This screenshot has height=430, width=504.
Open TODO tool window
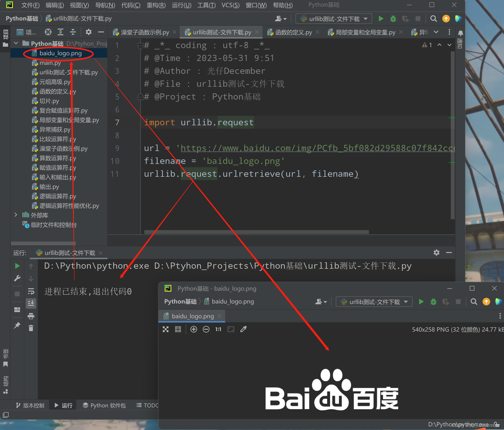coord(147,405)
